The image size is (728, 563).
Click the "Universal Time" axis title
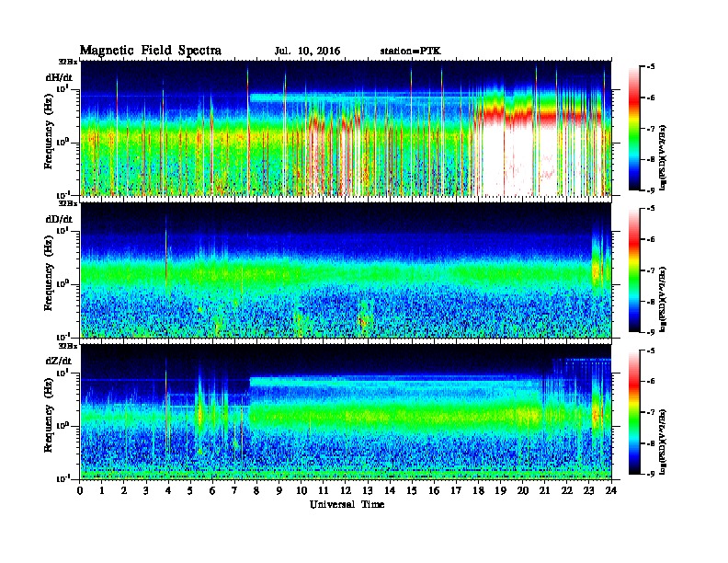point(347,504)
